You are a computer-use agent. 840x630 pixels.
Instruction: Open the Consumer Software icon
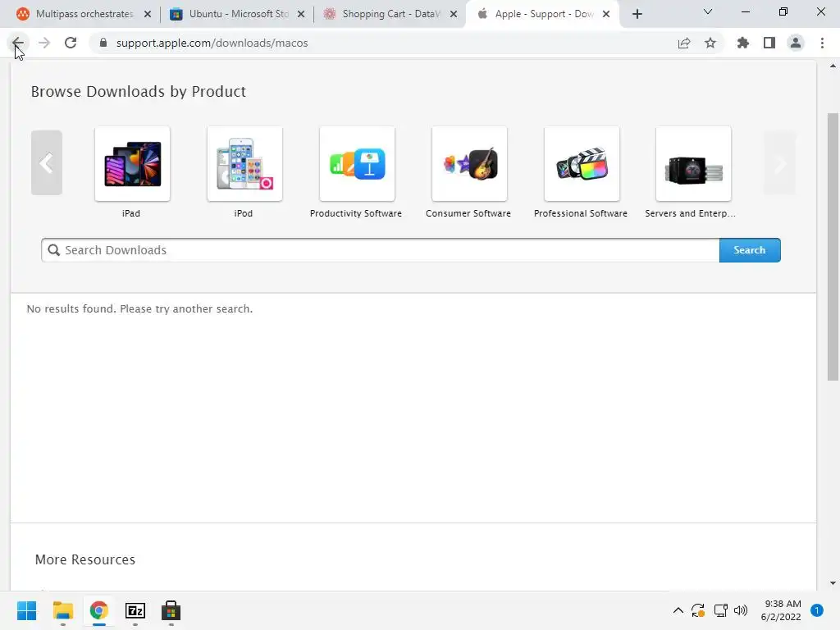tap(469, 164)
